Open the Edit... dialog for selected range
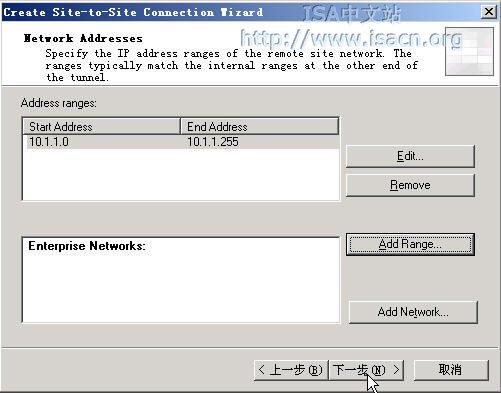Viewport: 501px width, 393px height. [x=410, y=156]
